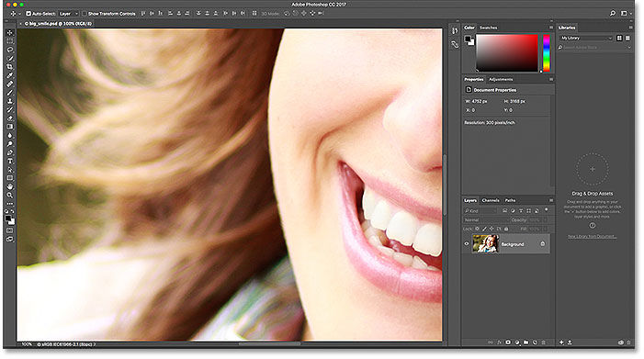Image resolution: width=644 pixels, height=359 pixels.
Task: Add a layer mask in Layers panel
Action: 508,342
